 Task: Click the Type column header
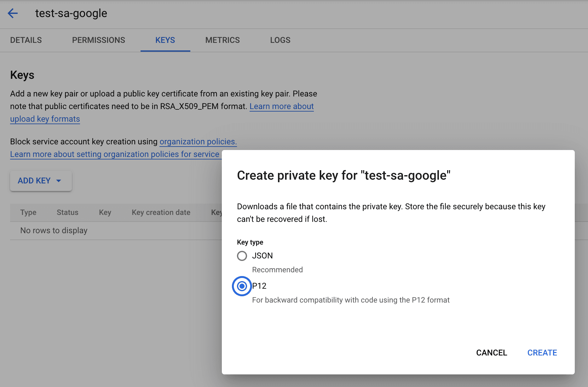coord(28,212)
